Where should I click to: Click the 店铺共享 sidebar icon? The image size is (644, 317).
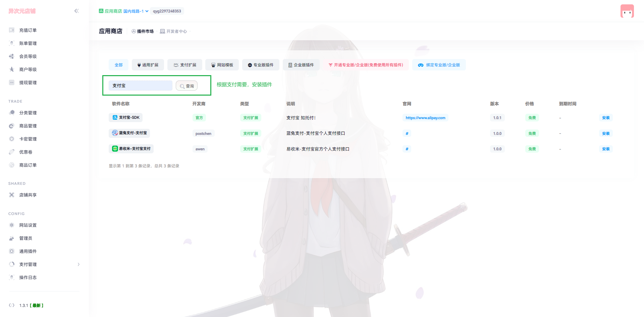click(12, 195)
